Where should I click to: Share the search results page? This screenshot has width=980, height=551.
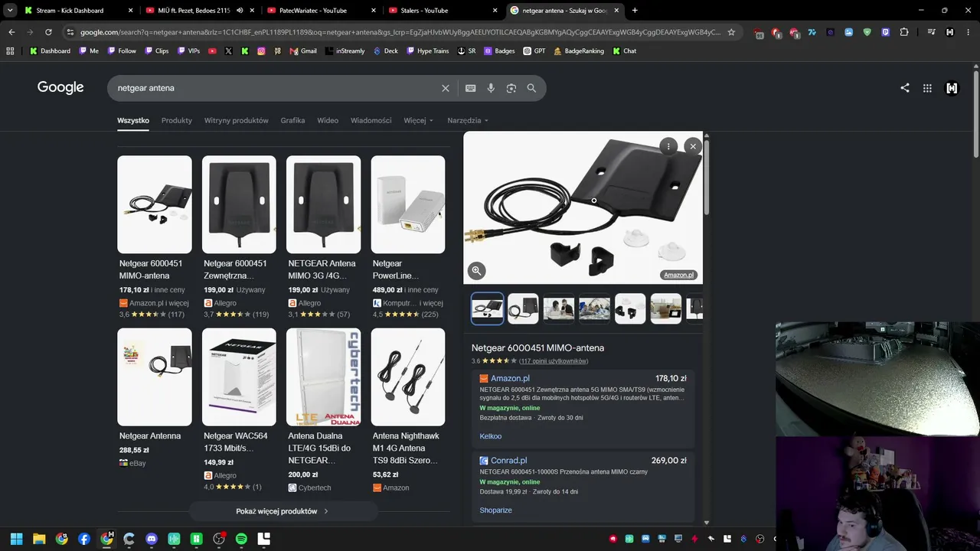tap(905, 88)
